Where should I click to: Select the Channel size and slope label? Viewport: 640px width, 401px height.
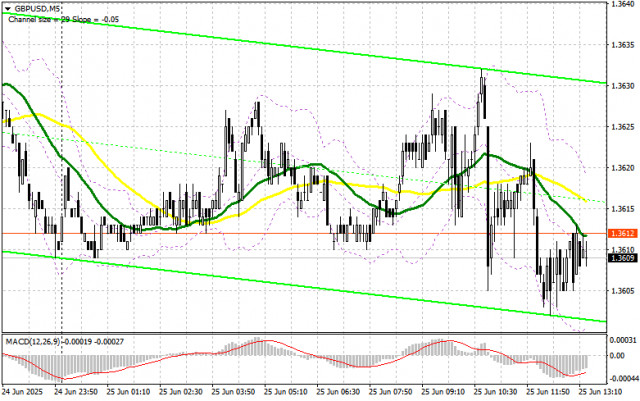click(x=64, y=19)
